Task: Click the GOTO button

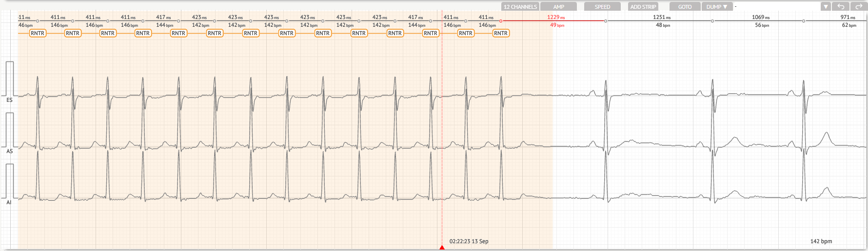Action: (x=685, y=7)
